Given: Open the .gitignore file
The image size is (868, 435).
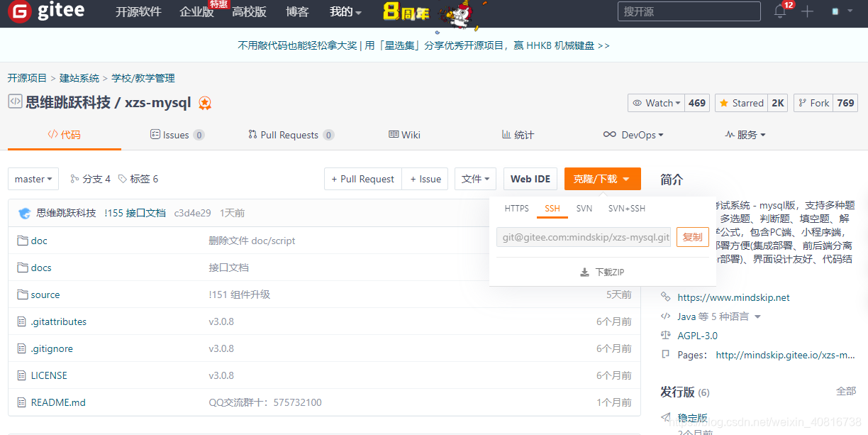Looking at the screenshot, I should (52, 348).
